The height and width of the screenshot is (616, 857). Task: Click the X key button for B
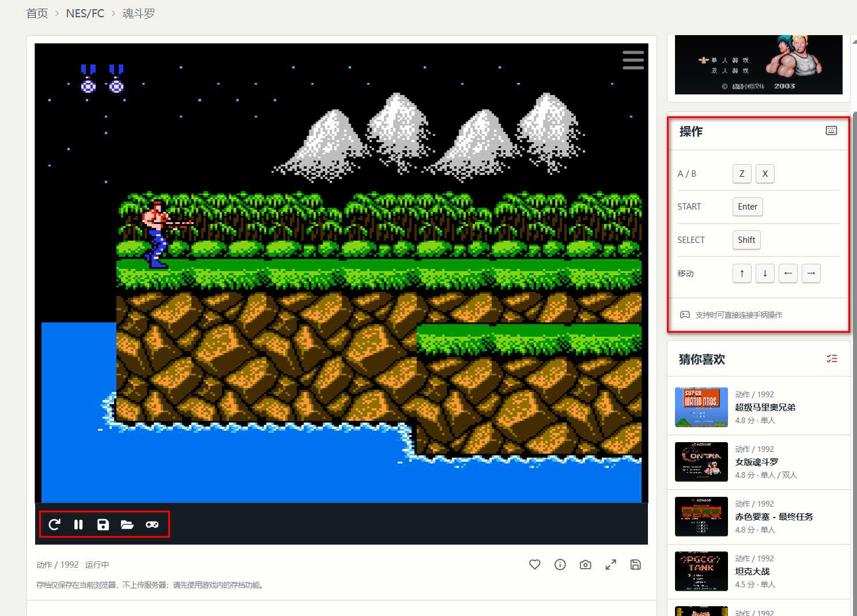tap(765, 174)
